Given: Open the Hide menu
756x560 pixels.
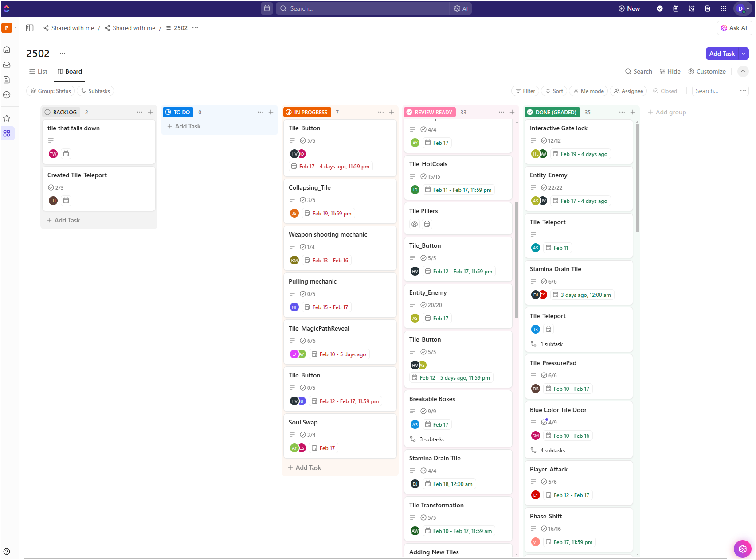Looking at the screenshot, I should click(670, 71).
